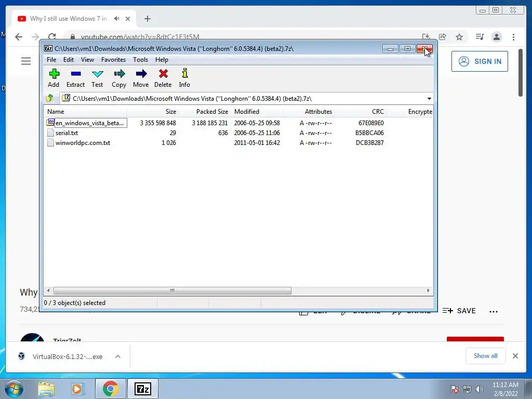Minimize the 7-Zip window

coord(390,49)
